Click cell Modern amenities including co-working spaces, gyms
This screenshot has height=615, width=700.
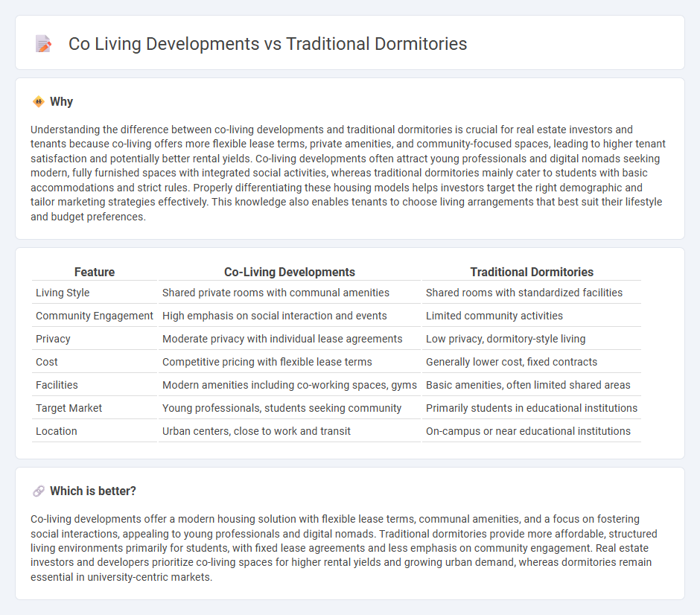coord(289,385)
